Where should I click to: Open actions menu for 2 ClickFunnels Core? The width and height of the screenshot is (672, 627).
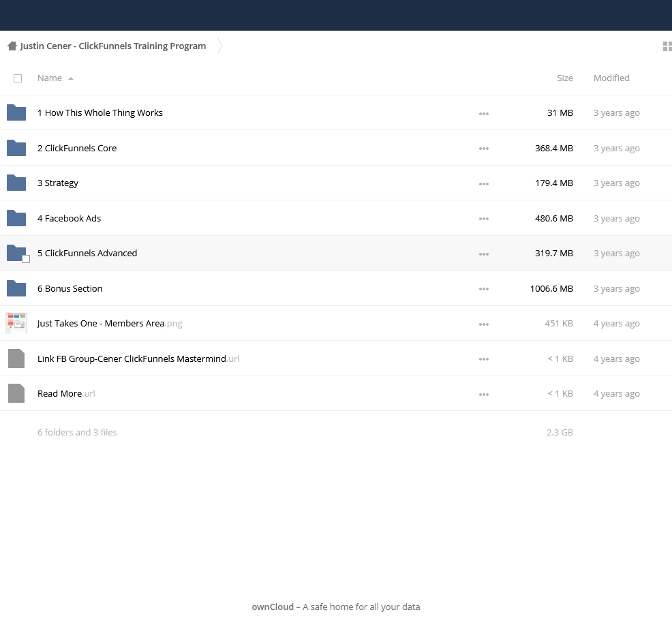coord(484,149)
